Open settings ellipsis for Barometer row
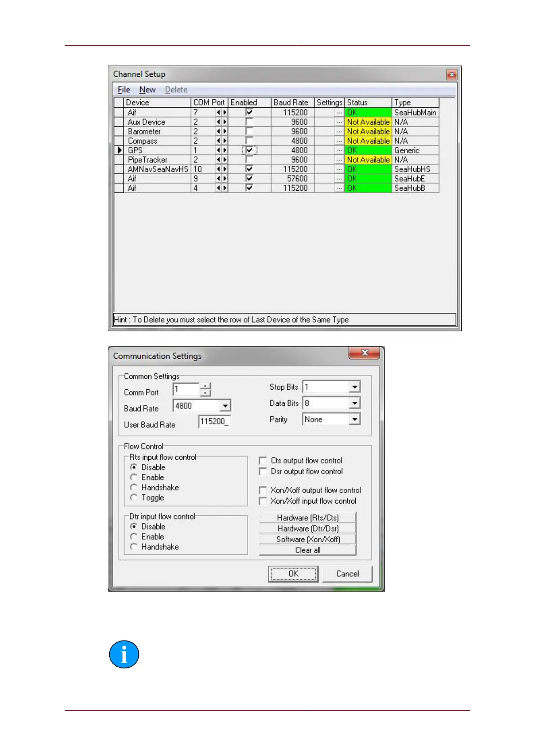 click(339, 132)
